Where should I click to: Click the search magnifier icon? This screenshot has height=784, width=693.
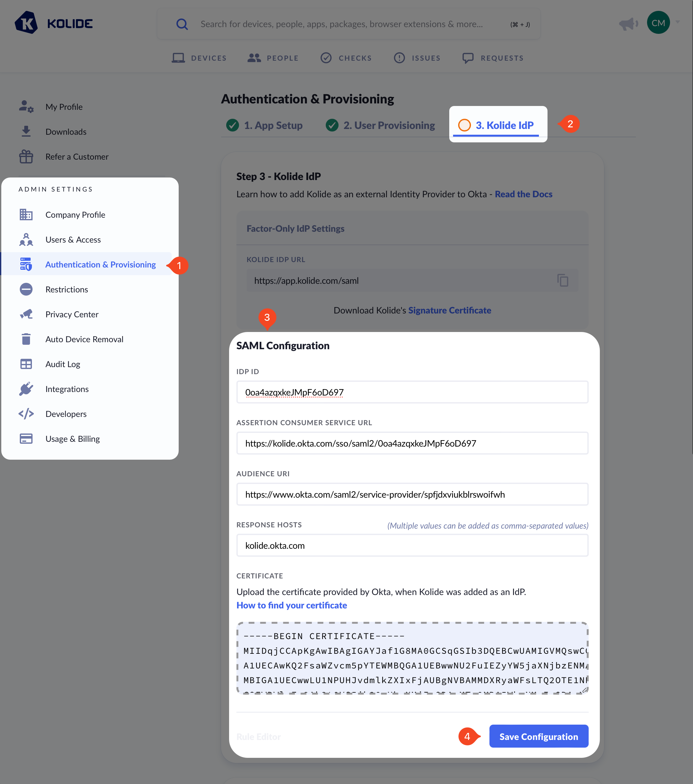tap(182, 24)
